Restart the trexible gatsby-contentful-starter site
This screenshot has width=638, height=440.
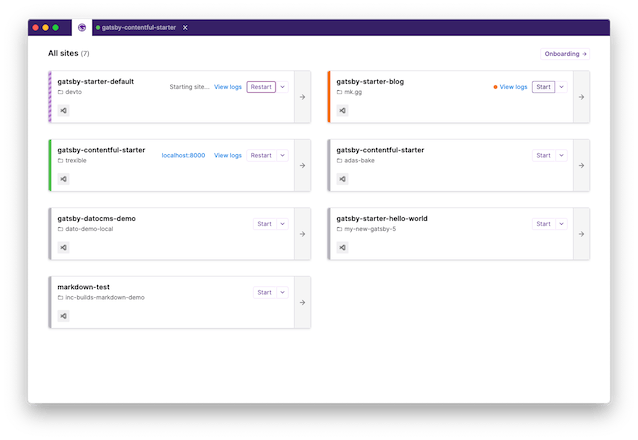(x=261, y=155)
